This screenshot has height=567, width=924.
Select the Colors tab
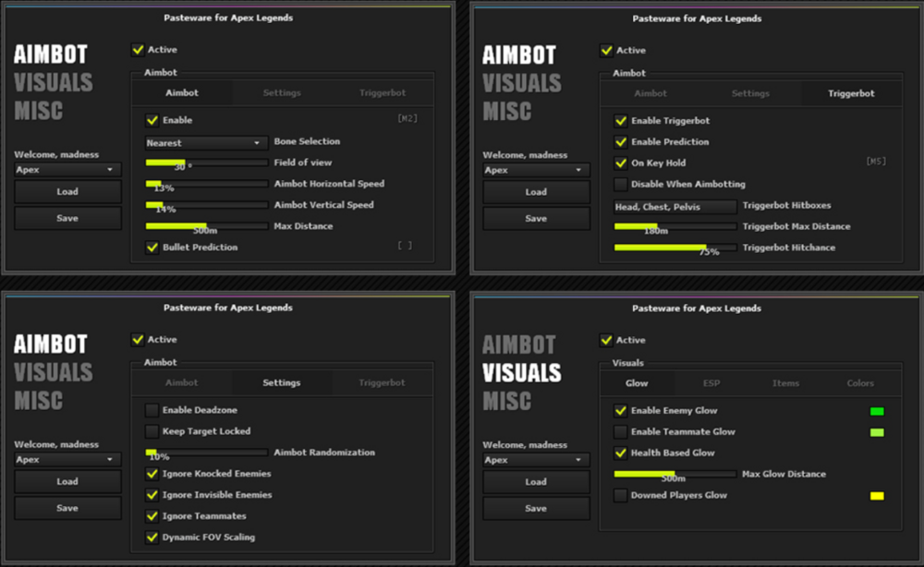pos(860,383)
